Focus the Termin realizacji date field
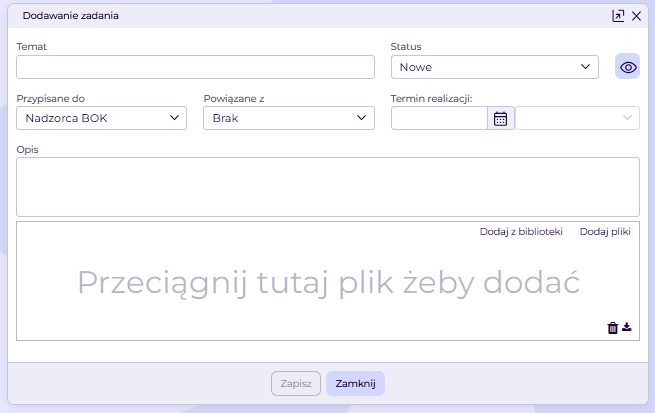Viewport: 655px width, 413px height. 439,118
